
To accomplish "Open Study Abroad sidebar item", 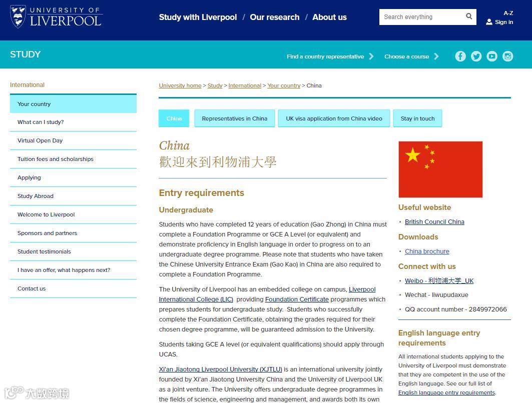I will (x=73, y=196).
